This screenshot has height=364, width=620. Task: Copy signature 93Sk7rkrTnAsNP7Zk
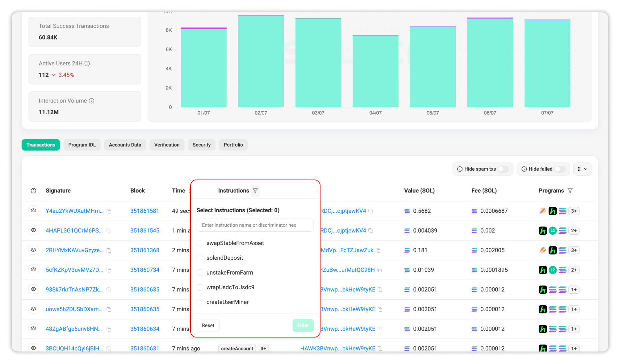click(x=109, y=290)
